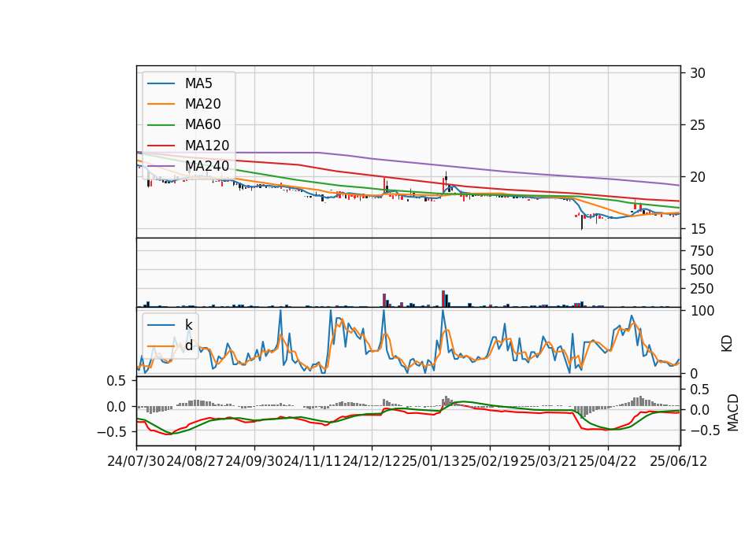This screenshot has height=543, width=756.
Task: Click the 24/07/30 date label
Action: point(136,462)
